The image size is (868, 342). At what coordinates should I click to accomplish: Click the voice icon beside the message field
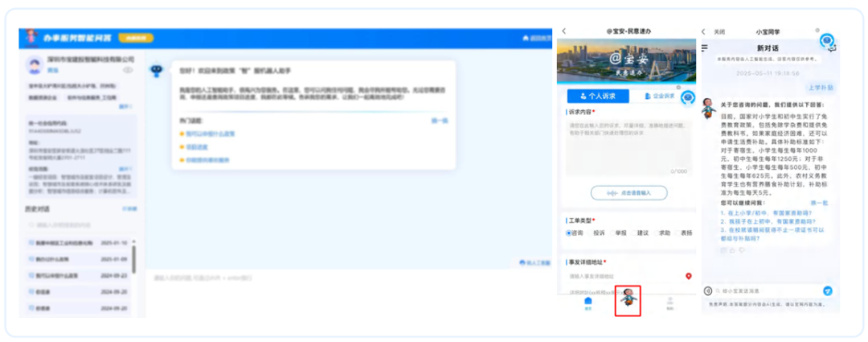click(708, 291)
